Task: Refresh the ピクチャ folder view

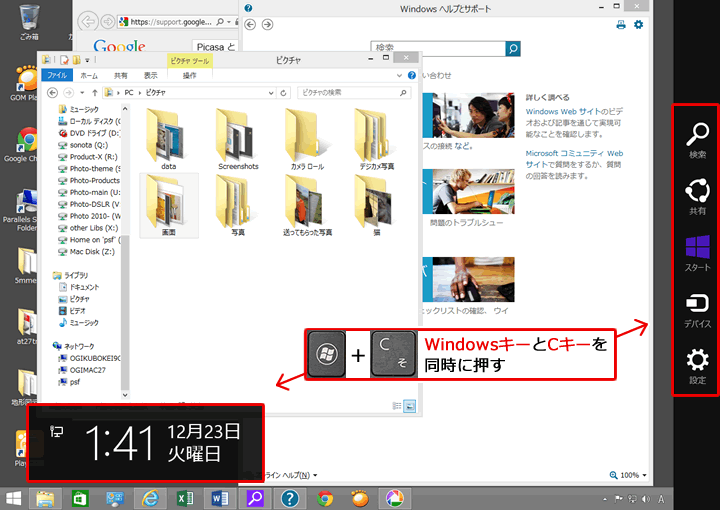Action: (284, 93)
